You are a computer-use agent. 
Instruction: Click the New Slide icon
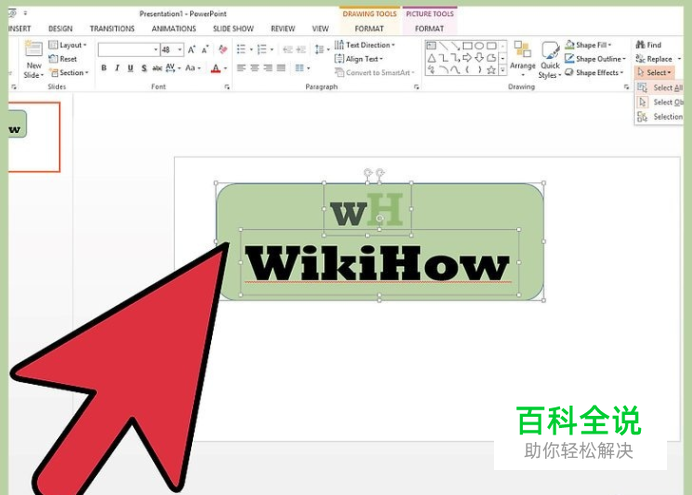point(34,49)
